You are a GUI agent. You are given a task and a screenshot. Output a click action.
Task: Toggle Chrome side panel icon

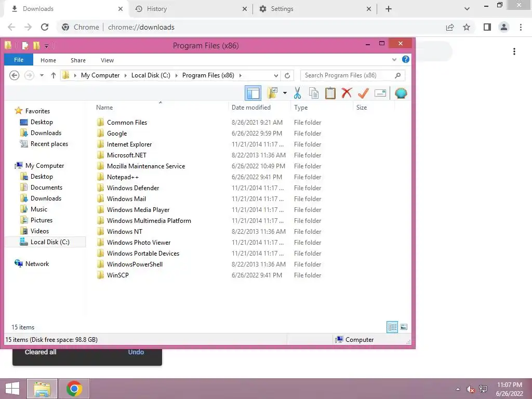click(x=487, y=27)
